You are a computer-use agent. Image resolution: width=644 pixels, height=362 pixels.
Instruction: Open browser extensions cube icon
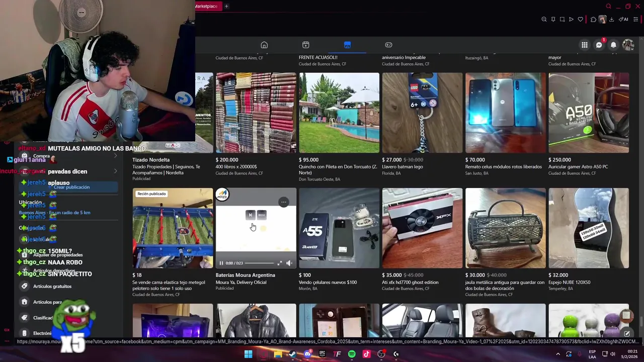(593, 19)
